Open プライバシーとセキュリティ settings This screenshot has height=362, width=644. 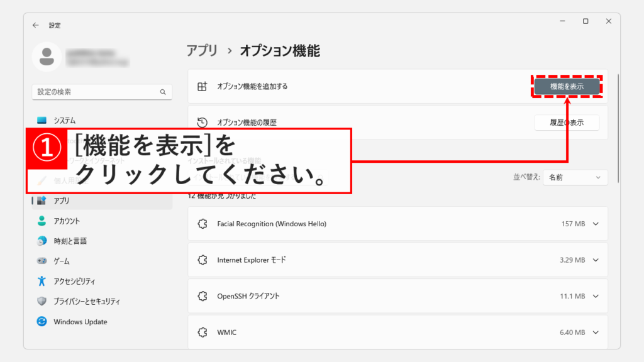[86, 302]
